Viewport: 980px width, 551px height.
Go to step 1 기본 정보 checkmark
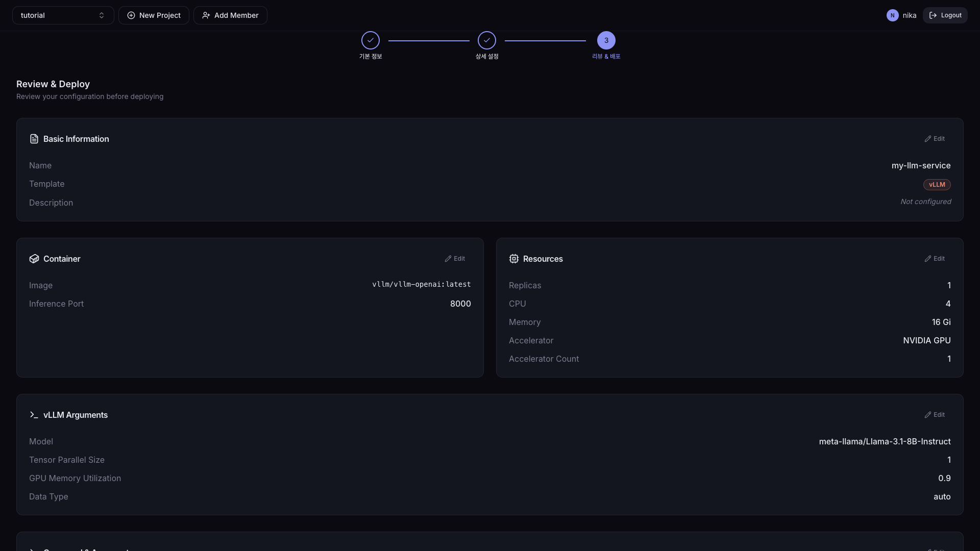pos(371,40)
